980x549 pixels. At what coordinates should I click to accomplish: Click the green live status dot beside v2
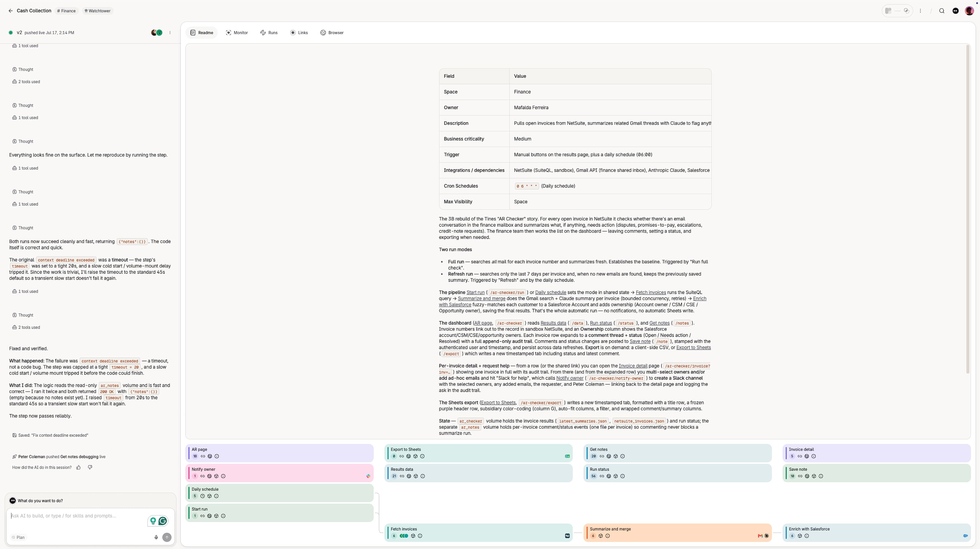(x=11, y=33)
